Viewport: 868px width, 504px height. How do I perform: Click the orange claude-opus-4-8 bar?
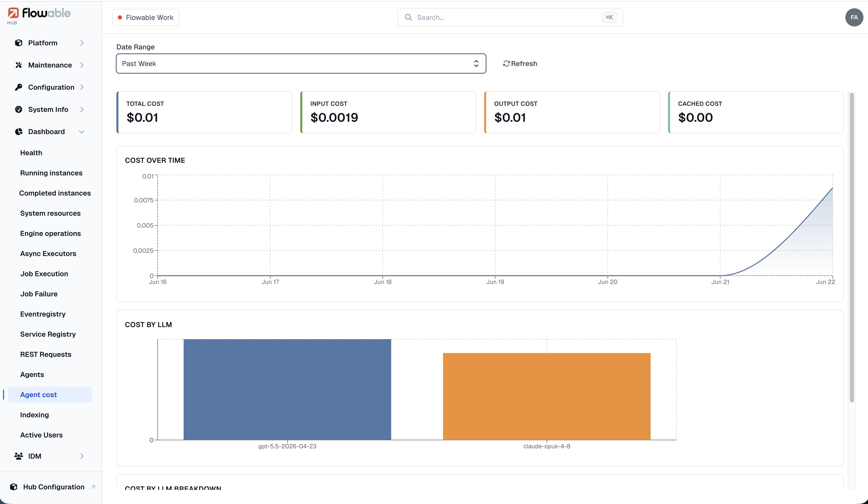pyautogui.click(x=547, y=396)
